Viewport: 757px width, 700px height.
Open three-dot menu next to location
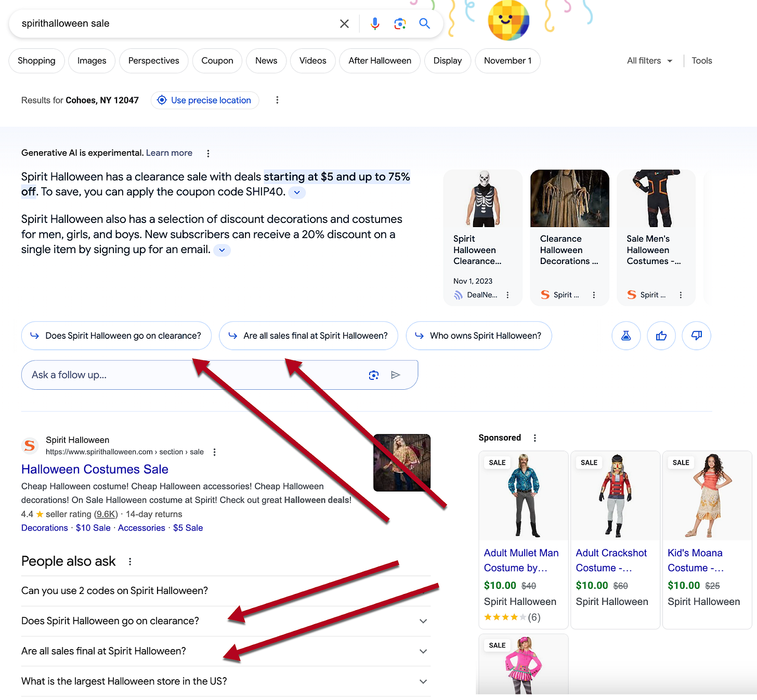(277, 100)
